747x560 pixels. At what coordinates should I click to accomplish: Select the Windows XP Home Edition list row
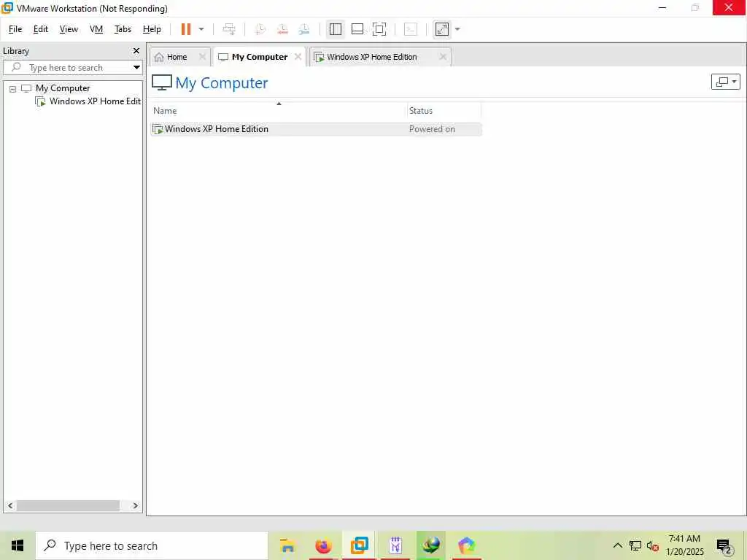click(x=316, y=129)
